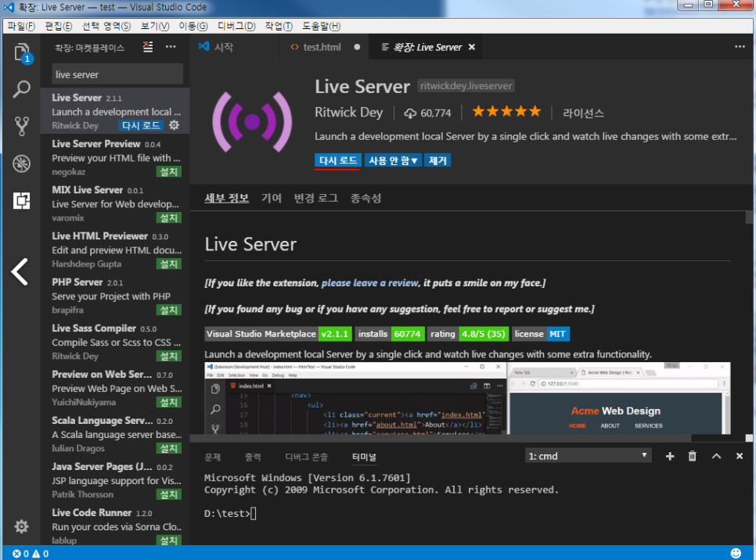Install Live Sass Compiler extension
The image size is (756, 560).
click(169, 356)
